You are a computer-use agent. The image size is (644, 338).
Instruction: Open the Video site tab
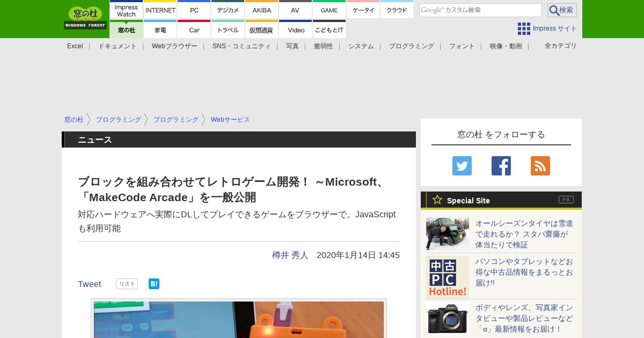(x=295, y=30)
